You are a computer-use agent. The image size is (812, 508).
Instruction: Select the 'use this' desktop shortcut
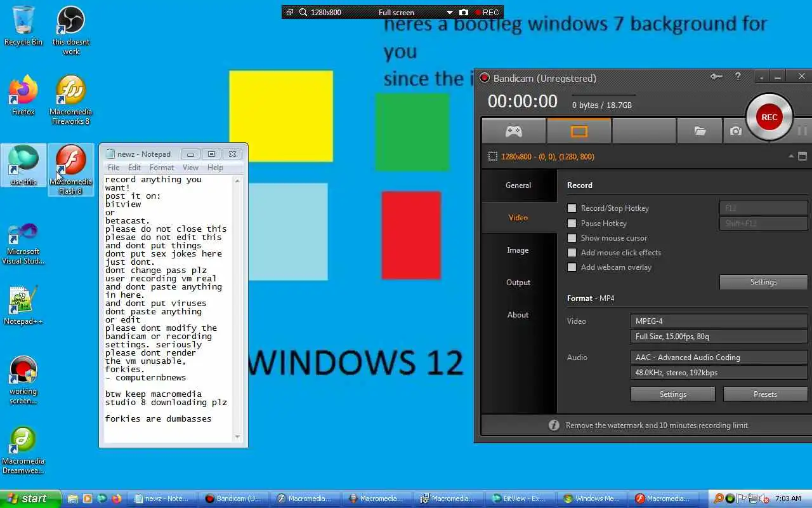tap(23, 165)
